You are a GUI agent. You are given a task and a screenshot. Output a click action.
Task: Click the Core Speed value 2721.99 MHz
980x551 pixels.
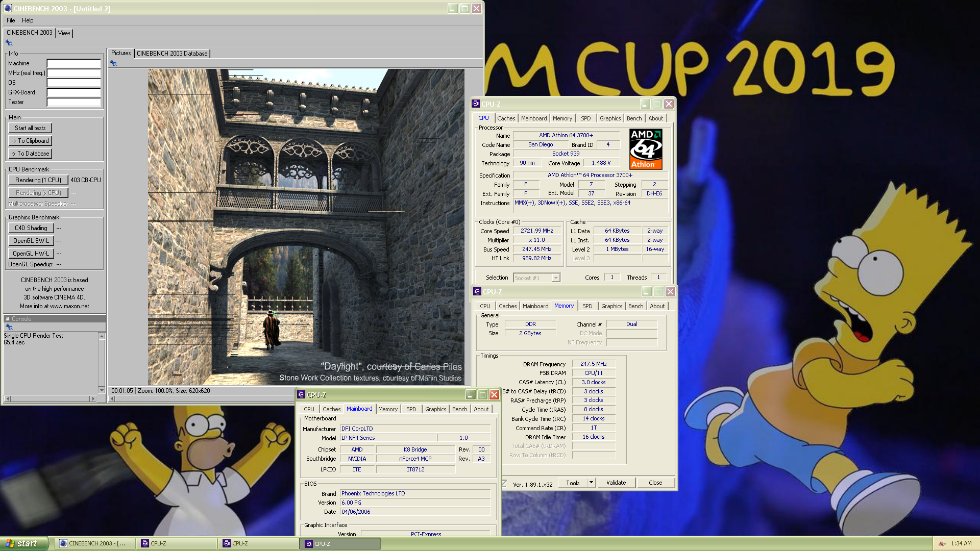point(536,231)
